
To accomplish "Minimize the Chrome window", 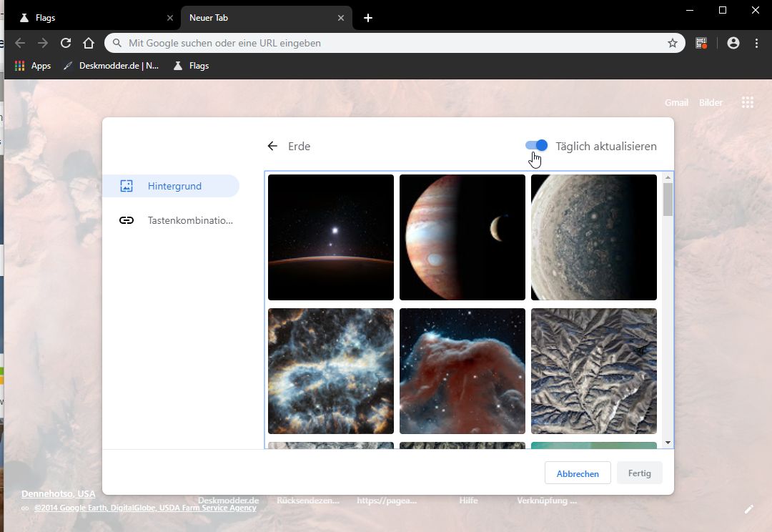I will pos(690,10).
